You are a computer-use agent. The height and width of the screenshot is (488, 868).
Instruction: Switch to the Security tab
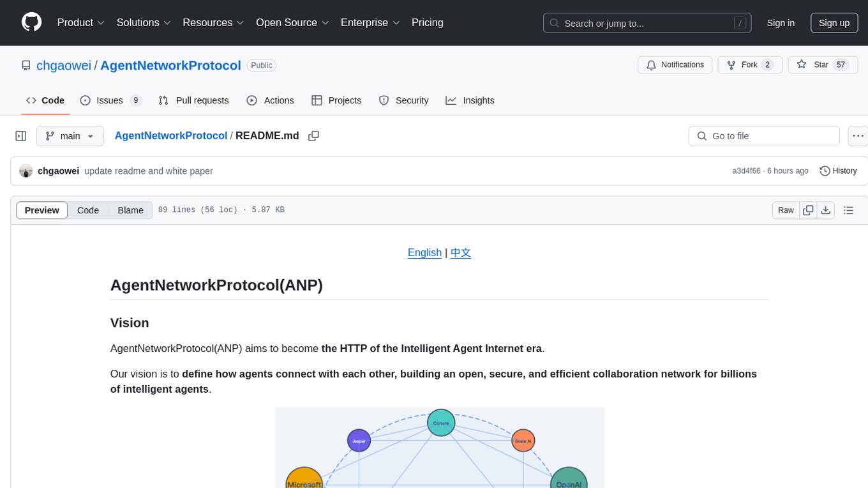coord(403,100)
